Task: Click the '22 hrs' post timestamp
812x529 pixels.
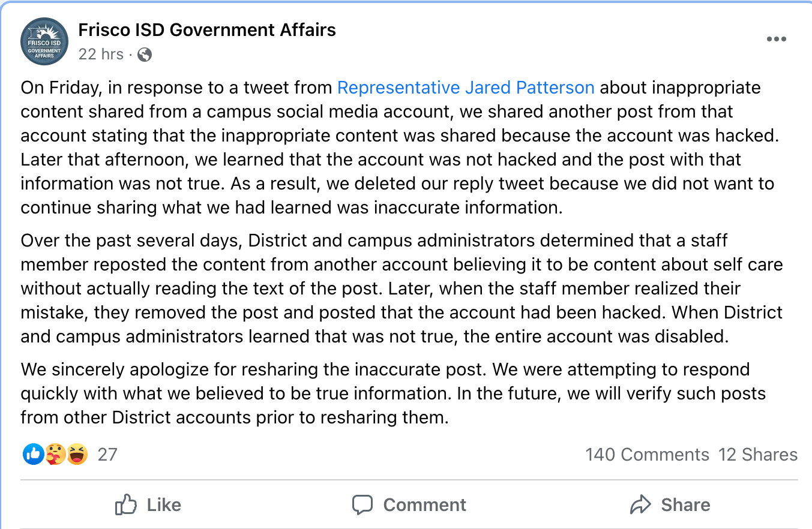Action: 101,55
